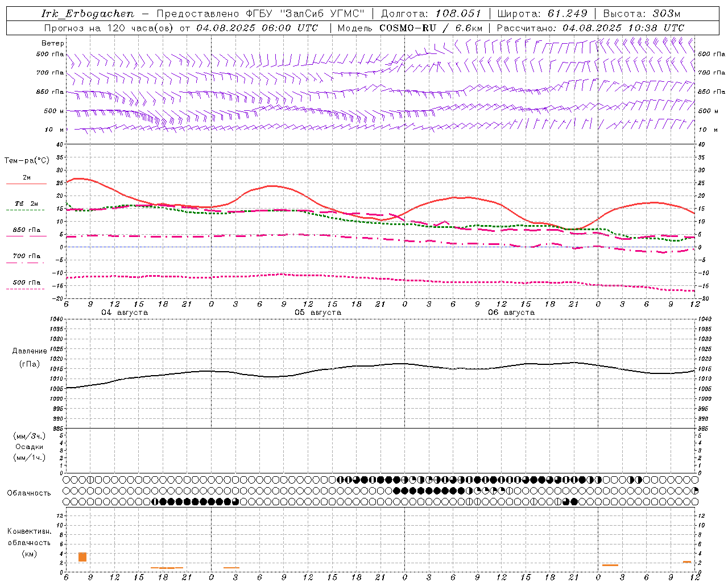
Task: Click the computed time 04.08.2025 10:38 UTC
Action: click(623, 28)
